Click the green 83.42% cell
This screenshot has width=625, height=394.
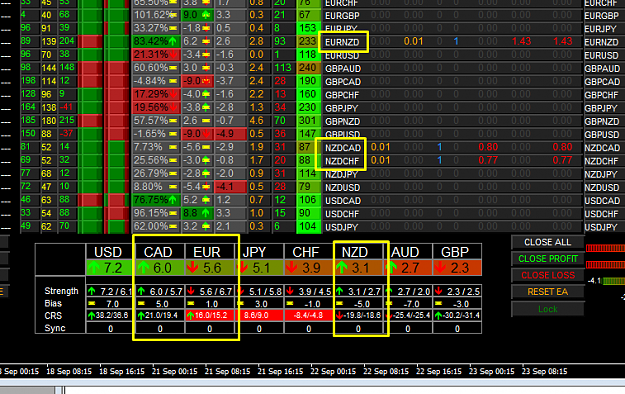point(156,41)
